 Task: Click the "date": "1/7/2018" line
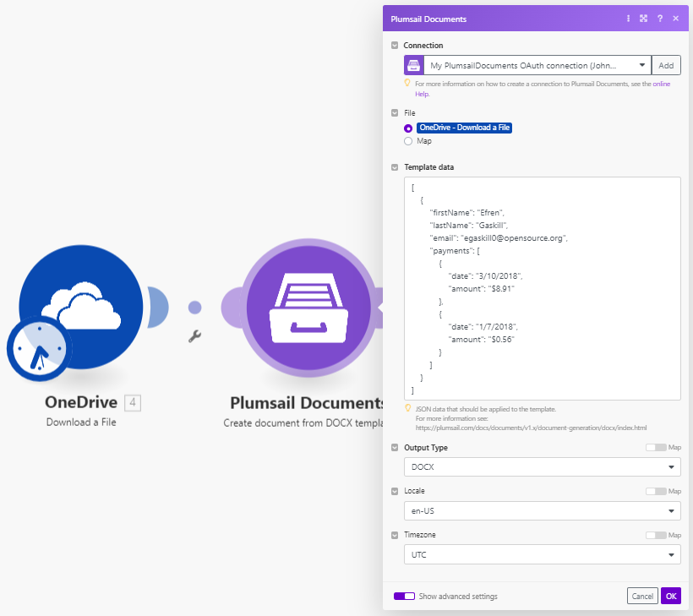pyautogui.click(x=483, y=327)
